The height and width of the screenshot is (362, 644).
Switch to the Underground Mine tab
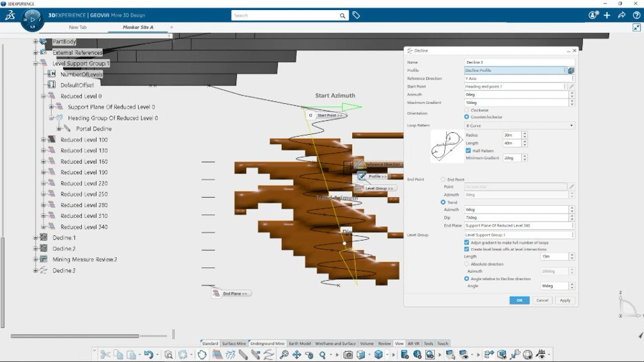pyautogui.click(x=268, y=343)
